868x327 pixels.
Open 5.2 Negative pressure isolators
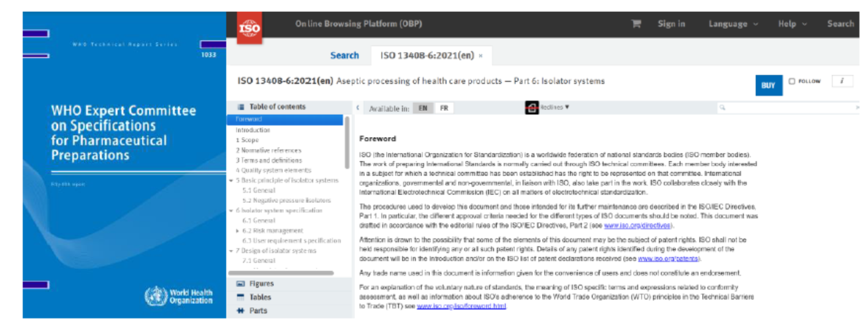[x=286, y=200]
